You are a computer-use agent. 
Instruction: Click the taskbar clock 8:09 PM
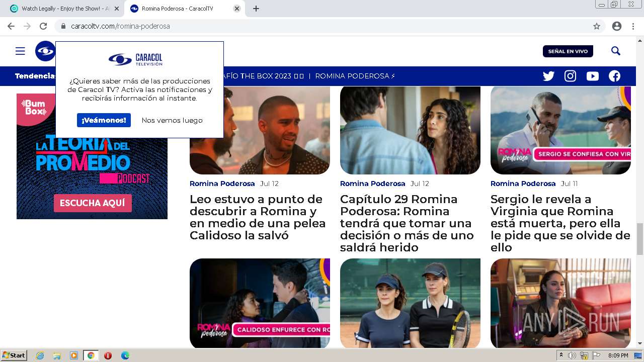coord(618,355)
